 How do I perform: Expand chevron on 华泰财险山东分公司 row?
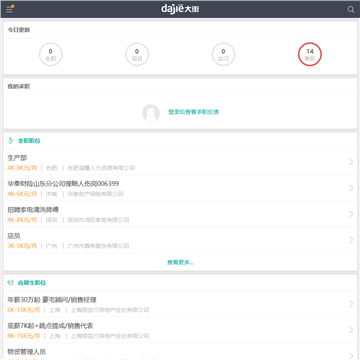(x=351, y=188)
